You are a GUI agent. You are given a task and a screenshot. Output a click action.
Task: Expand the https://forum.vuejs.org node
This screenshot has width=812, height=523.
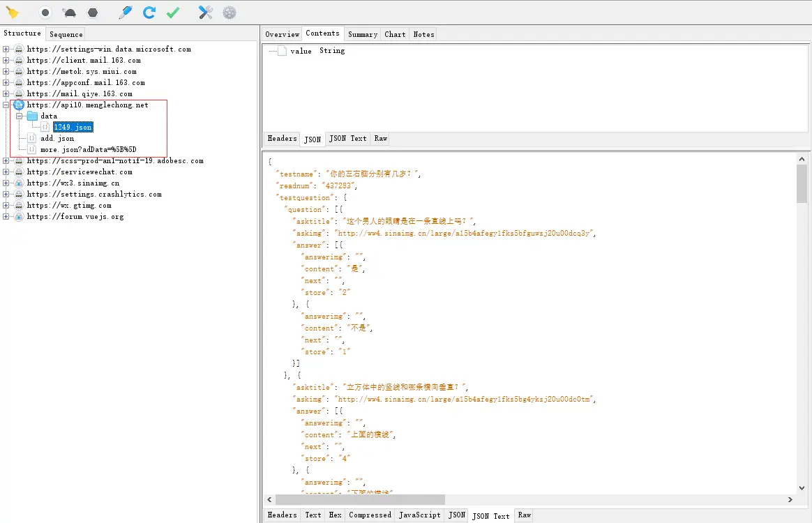[x=6, y=216]
